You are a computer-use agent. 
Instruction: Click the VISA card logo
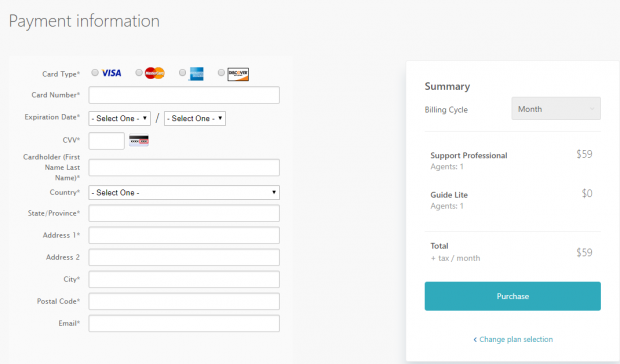coord(112,73)
